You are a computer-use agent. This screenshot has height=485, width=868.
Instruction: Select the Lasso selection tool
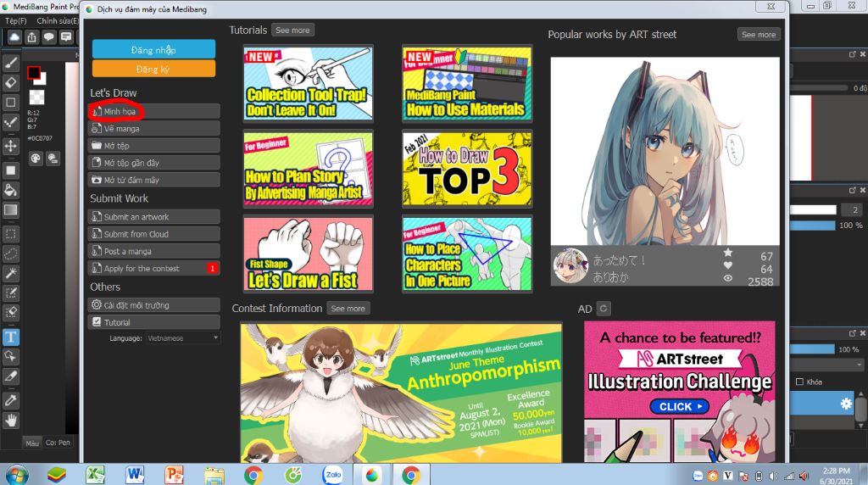pos(10,254)
